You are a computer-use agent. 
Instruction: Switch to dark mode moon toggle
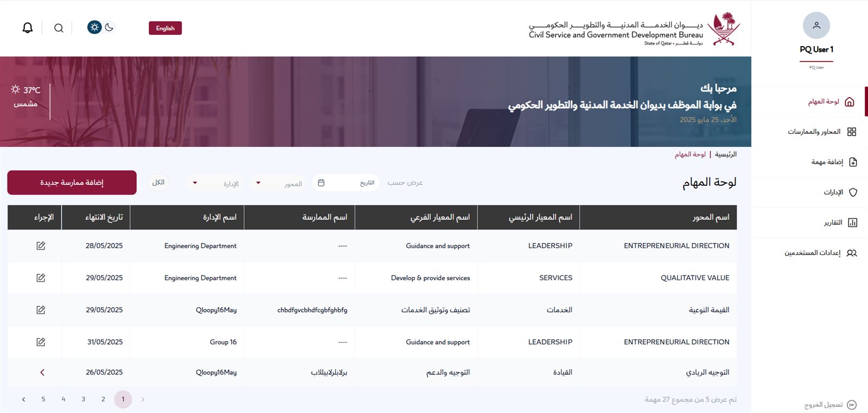[109, 27]
